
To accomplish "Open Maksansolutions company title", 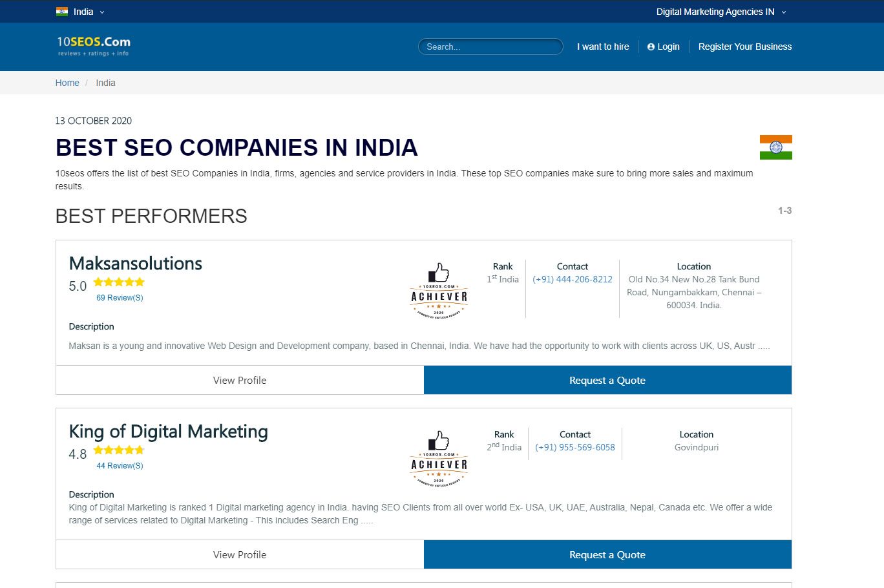I will (x=136, y=264).
